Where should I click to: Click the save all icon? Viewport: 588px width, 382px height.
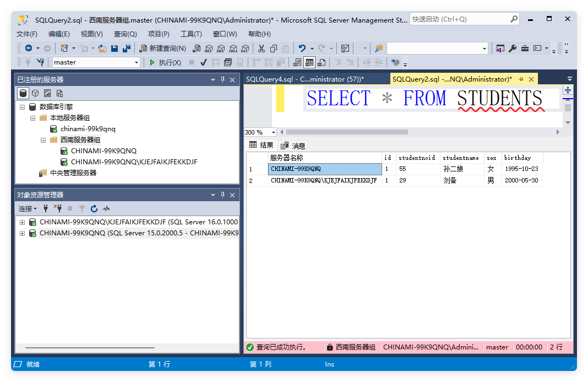coord(127,49)
